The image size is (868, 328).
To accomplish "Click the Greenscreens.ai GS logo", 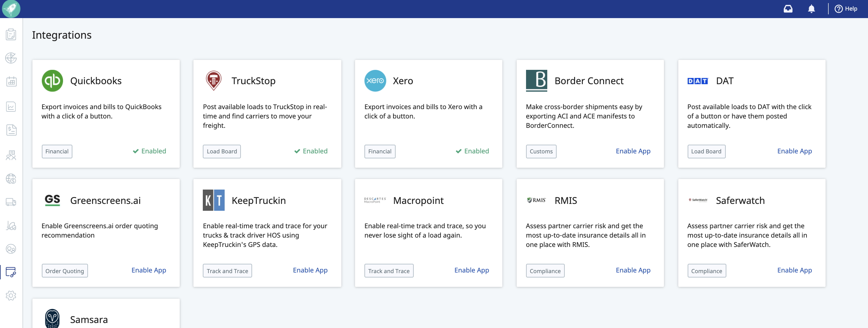I will point(52,200).
